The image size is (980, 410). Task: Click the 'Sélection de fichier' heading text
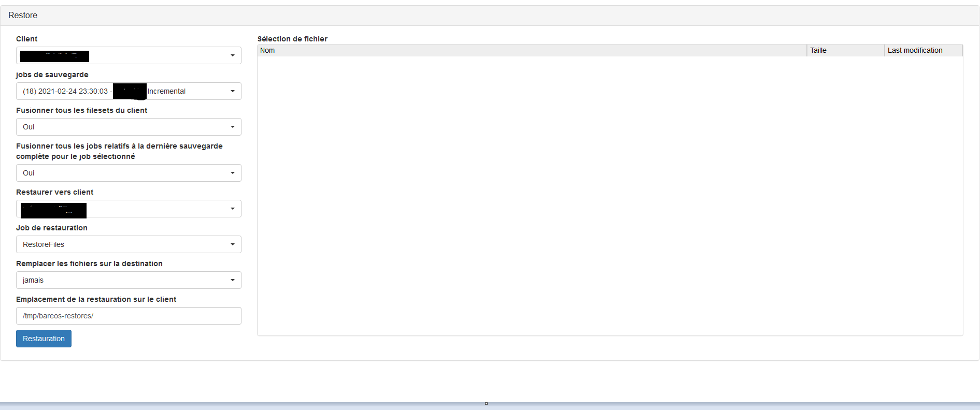point(292,39)
